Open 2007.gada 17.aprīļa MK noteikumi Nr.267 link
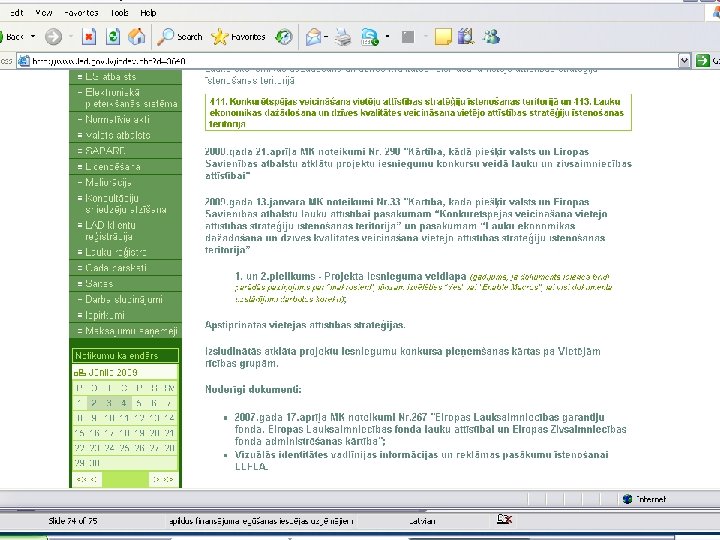The height and width of the screenshot is (540, 720). [430, 429]
